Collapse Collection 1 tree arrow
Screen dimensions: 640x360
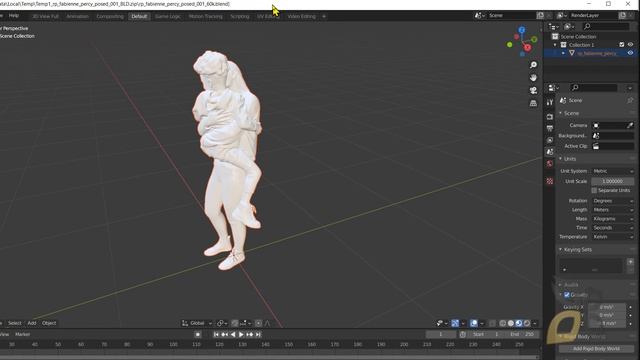(x=555, y=45)
